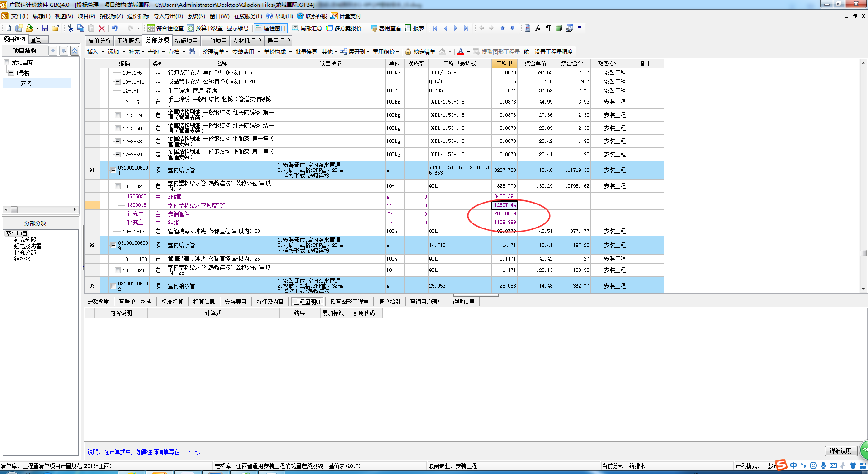Click 批量换算 batch conversion button

(x=307, y=52)
